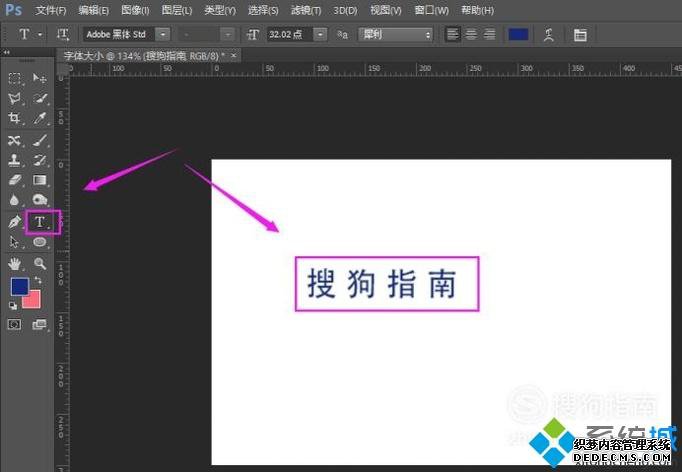Click the Ps application logo

[13, 9]
